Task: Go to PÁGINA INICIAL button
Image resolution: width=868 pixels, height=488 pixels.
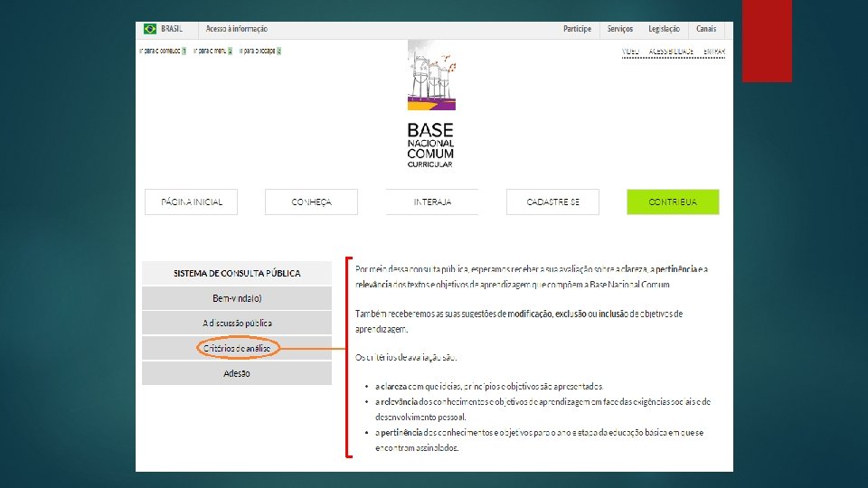Action: 191,202
